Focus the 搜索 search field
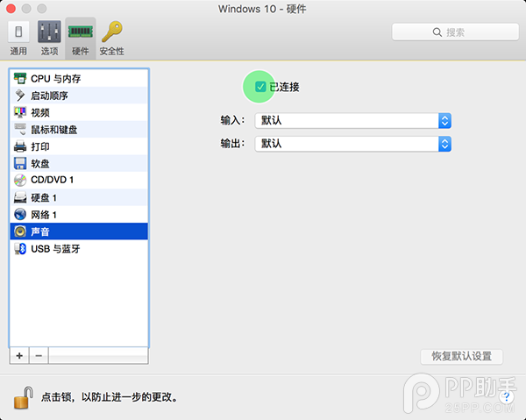Image resolution: width=526 pixels, height=420 pixels. pos(455,32)
